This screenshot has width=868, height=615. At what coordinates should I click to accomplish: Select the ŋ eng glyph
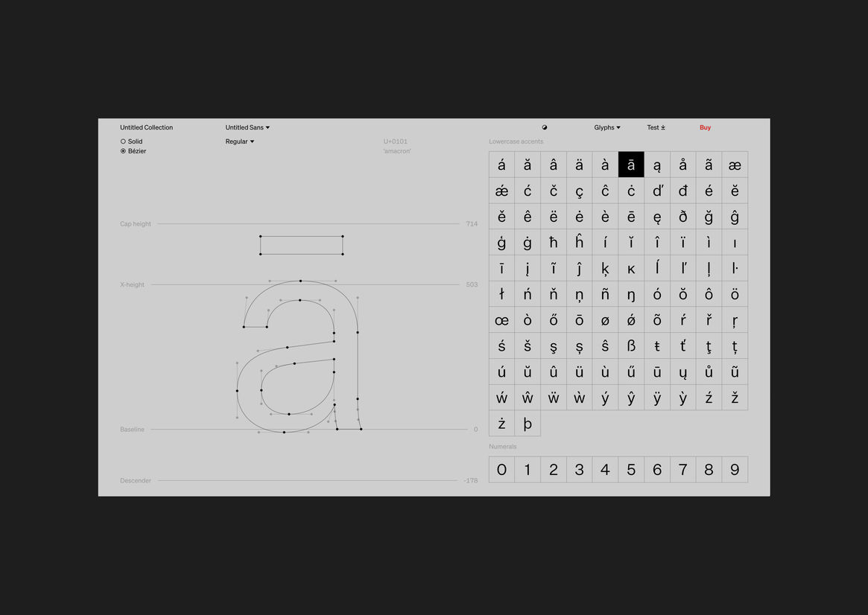(631, 294)
